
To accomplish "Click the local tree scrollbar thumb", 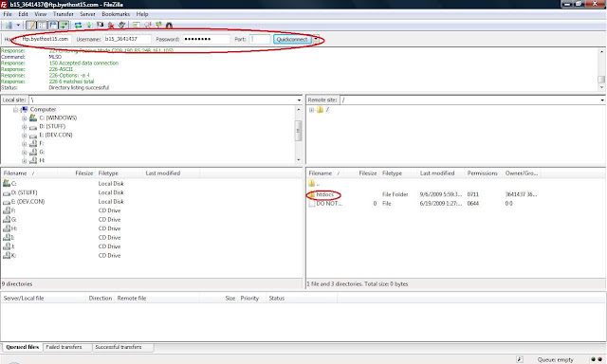I will click(x=298, y=131).
